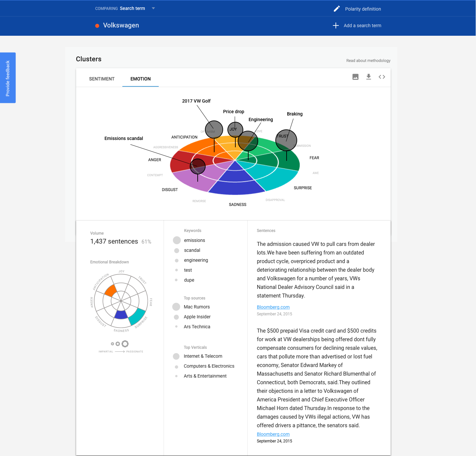476x456 pixels.
Task: Click the SURPRISE label on the emotion wheel
Action: pyautogui.click(x=303, y=188)
